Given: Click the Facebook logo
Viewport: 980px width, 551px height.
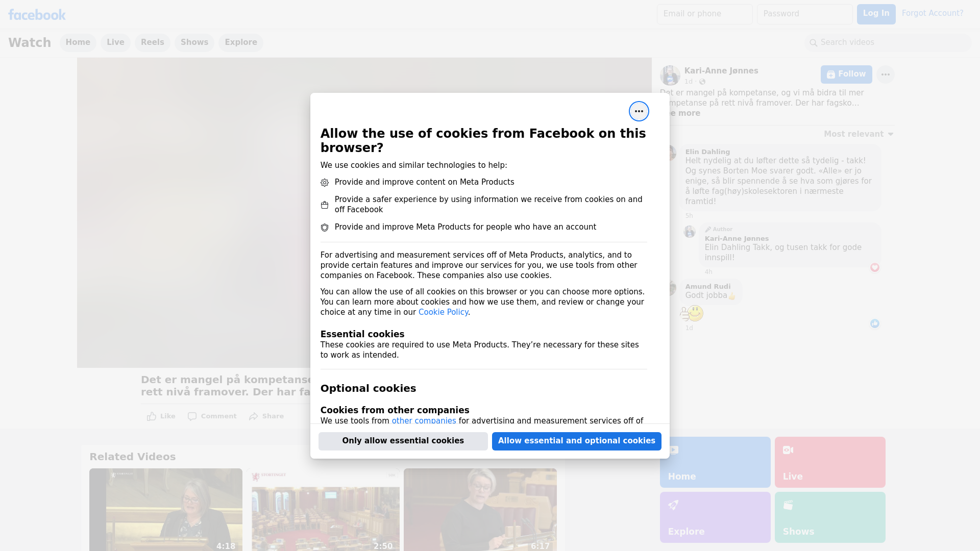Looking at the screenshot, I should [37, 14].
